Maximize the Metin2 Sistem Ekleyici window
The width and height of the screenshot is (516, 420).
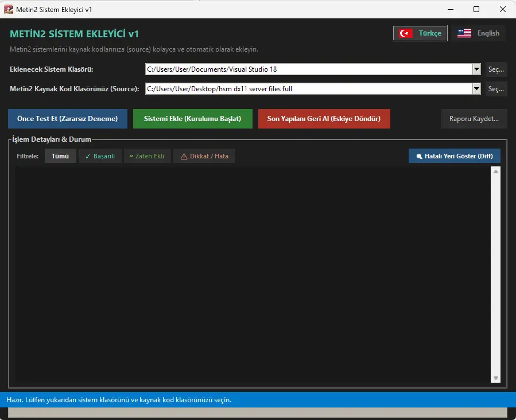click(x=476, y=9)
